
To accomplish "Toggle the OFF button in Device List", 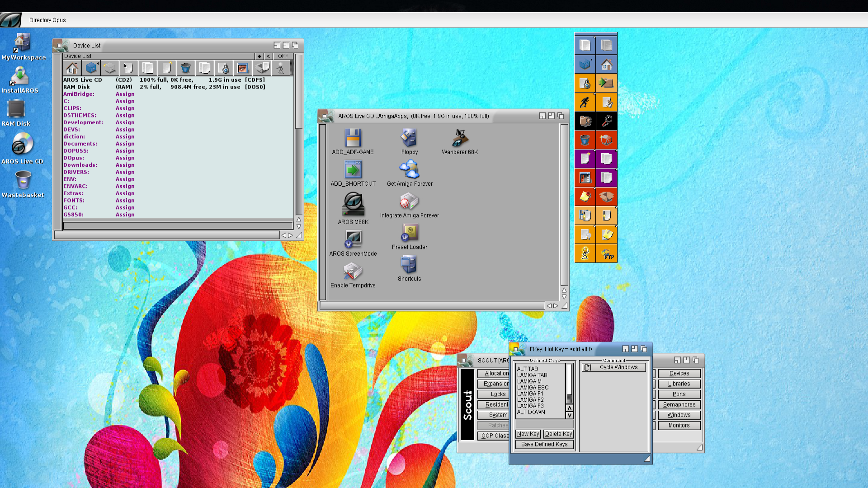I will [x=283, y=56].
